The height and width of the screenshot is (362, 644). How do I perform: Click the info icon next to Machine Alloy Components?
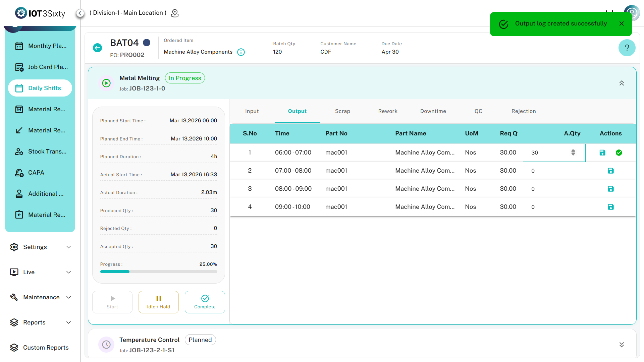[x=241, y=52]
